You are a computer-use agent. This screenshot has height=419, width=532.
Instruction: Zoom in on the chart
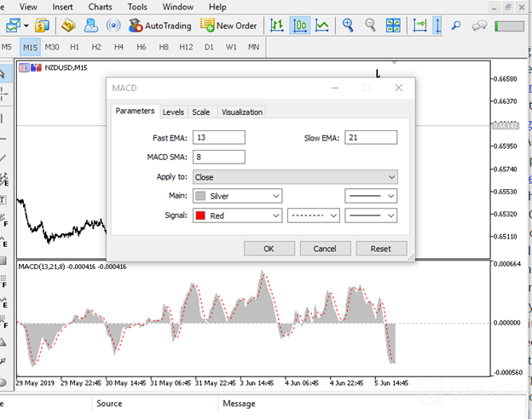[x=348, y=26]
